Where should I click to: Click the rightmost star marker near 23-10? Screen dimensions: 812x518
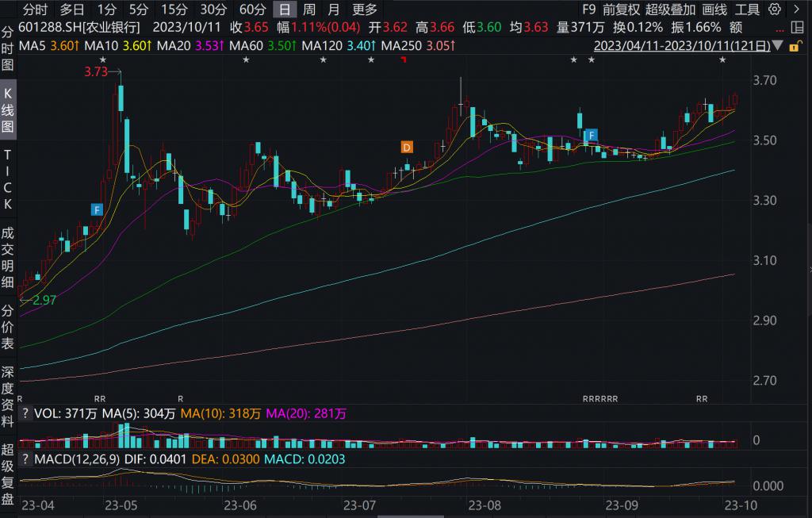click(x=723, y=60)
